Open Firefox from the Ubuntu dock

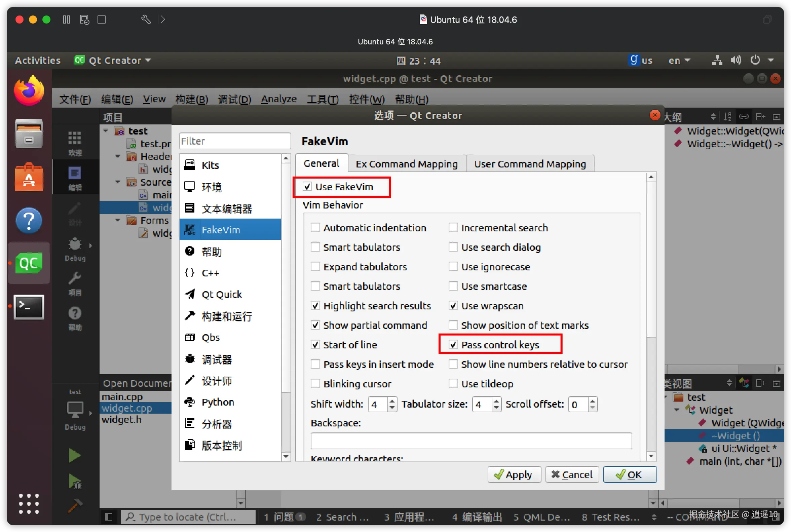pyautogui.click(x=29, y=91)
